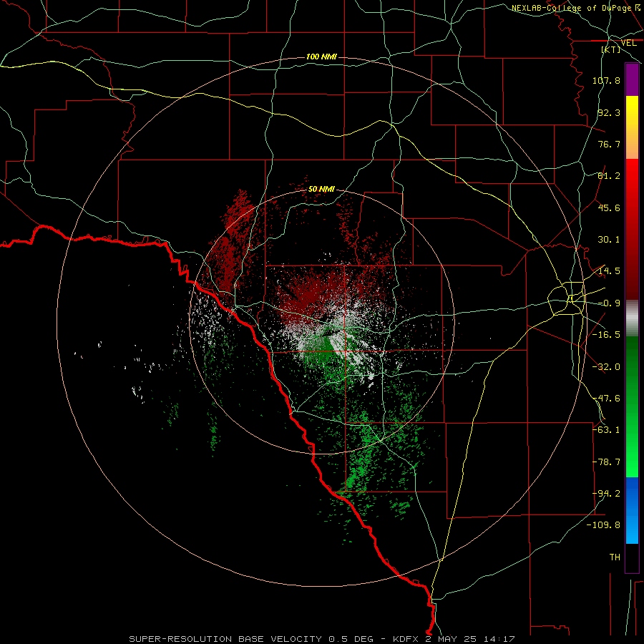This screenshot has height=644, width=644.
Task: Click the purple segment of the color bar
Action: 632,79
